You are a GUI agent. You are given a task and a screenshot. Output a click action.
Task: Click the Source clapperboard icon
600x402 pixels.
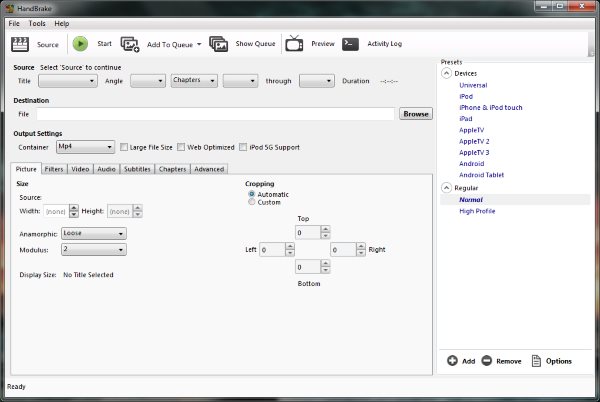tap(20, 44)
